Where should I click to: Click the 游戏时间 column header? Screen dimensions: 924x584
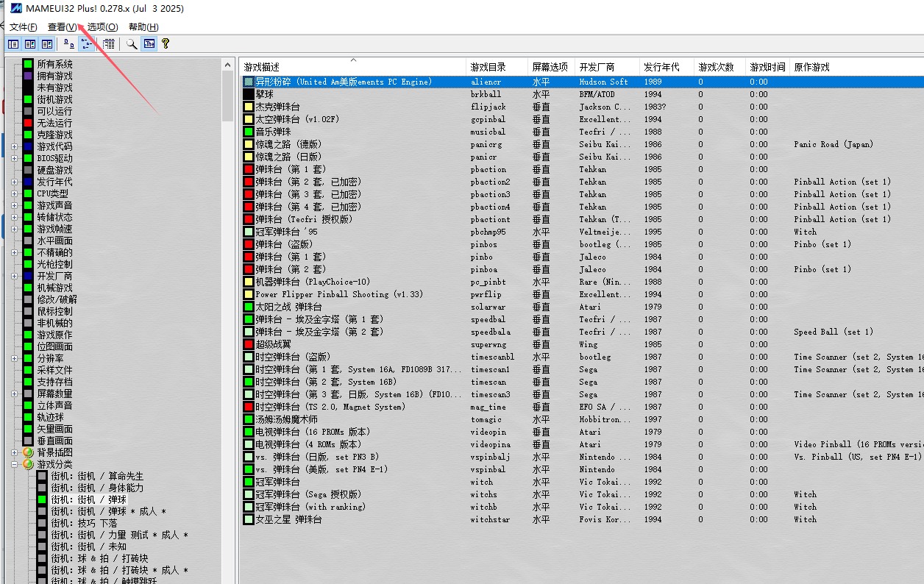tap(768, 67)
